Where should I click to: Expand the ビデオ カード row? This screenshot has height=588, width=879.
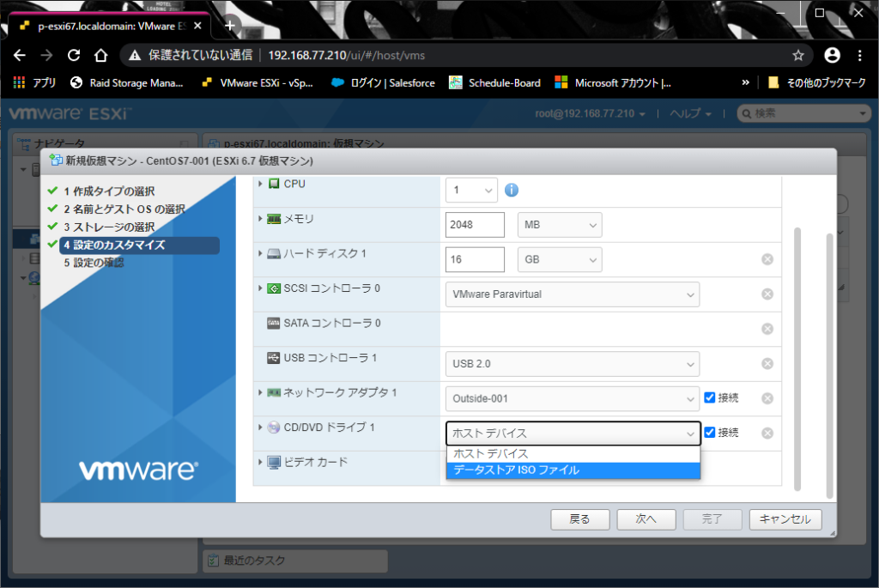260,463
